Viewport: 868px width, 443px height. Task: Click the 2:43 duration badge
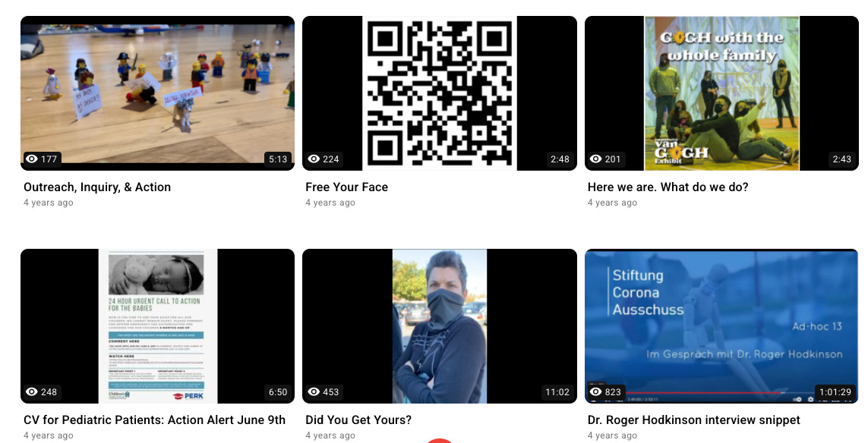point(842,159)
